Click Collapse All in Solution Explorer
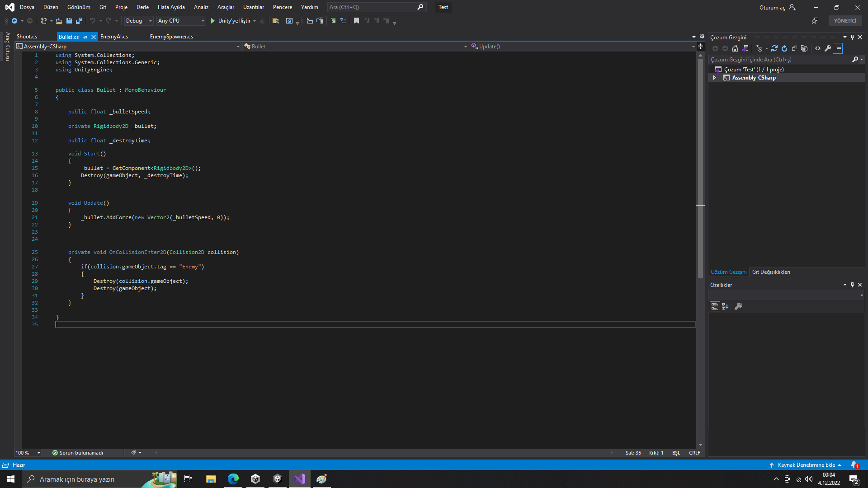The width and height of the screenshot is (868, 488). click(794, 48)
